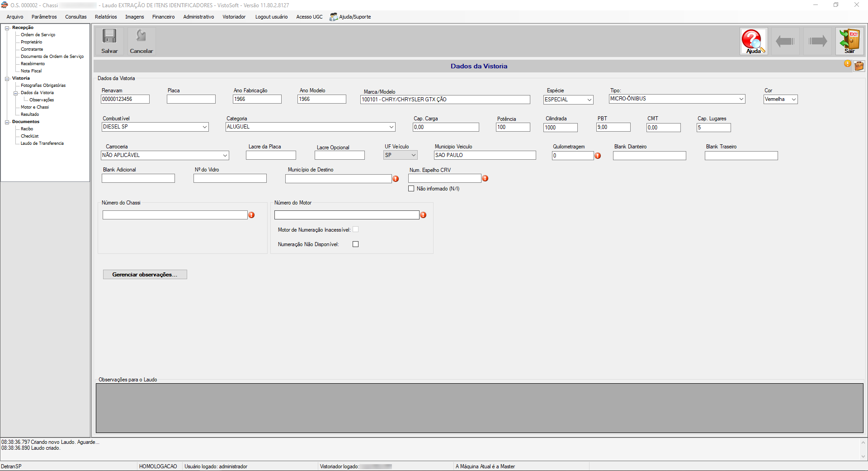
Task: Click the left arrow navigation icon
Action: coord(785,41)
